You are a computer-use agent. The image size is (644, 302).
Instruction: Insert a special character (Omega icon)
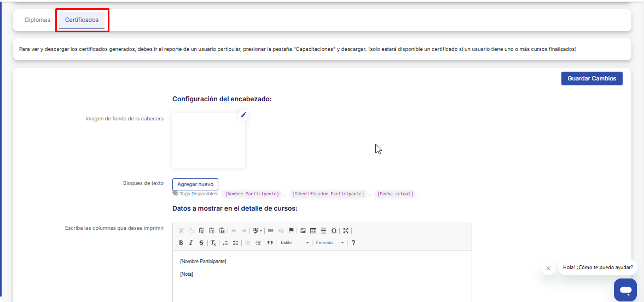334,231
